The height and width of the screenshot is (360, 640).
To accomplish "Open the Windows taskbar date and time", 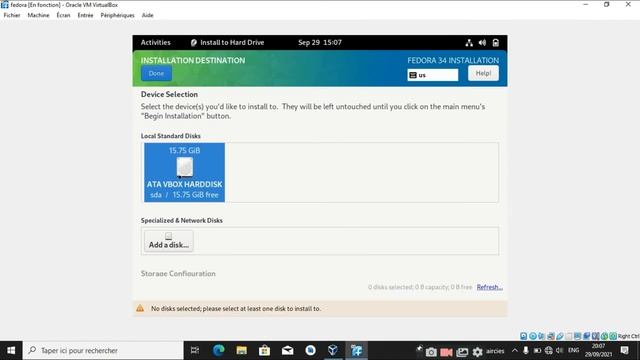I will click(x=598, y=351).
